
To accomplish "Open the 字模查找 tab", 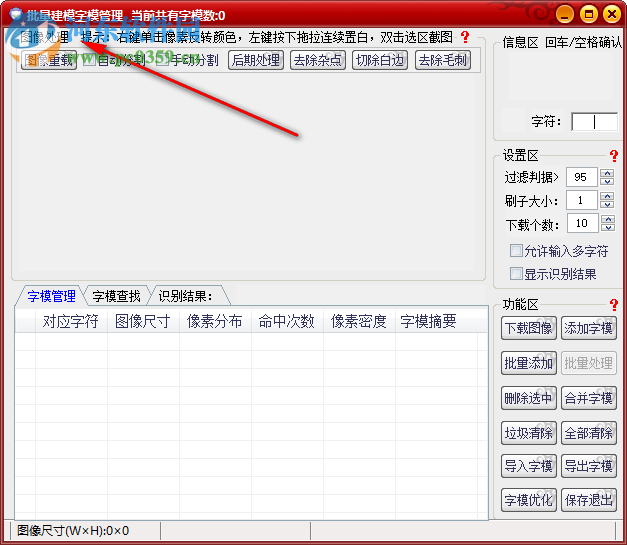I will pyautogui.click(x=116, y=296).
